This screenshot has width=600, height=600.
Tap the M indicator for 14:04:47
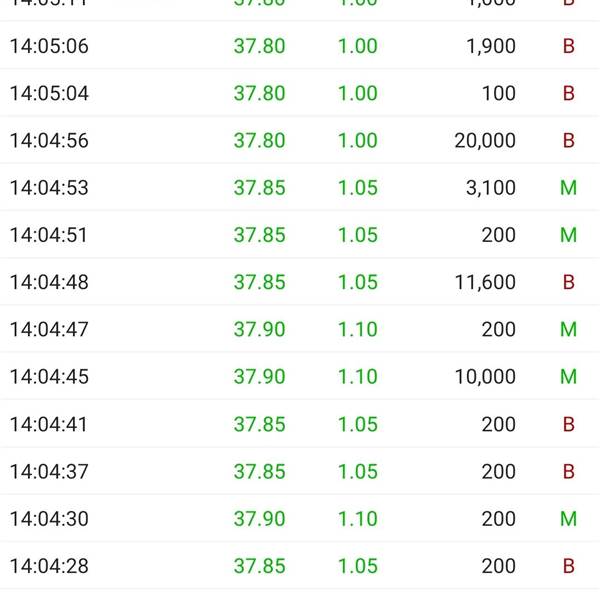point(568,329)
